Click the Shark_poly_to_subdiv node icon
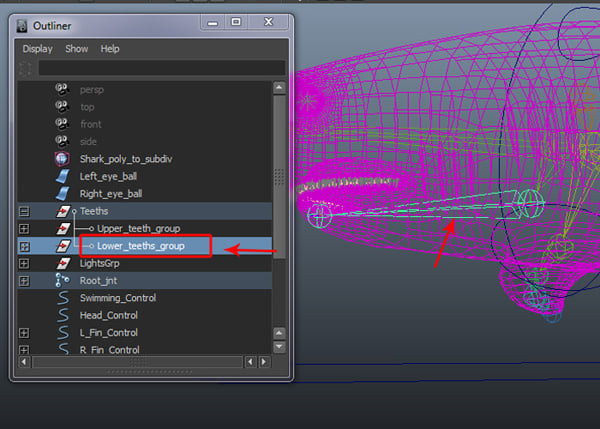The height and width of the screenshot is (429, 600). 62,159
